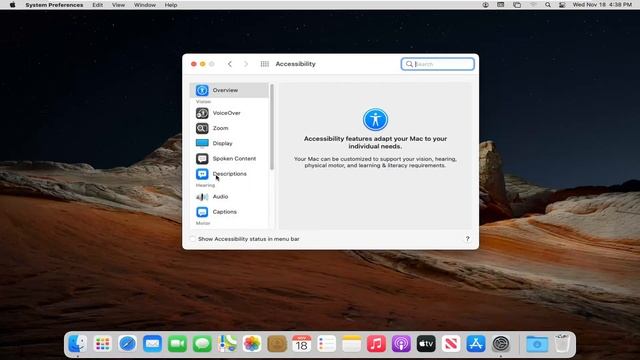Open the Descriptions settings icon
The height and width of the screenshot is (360, 640).
click(202, 174)
